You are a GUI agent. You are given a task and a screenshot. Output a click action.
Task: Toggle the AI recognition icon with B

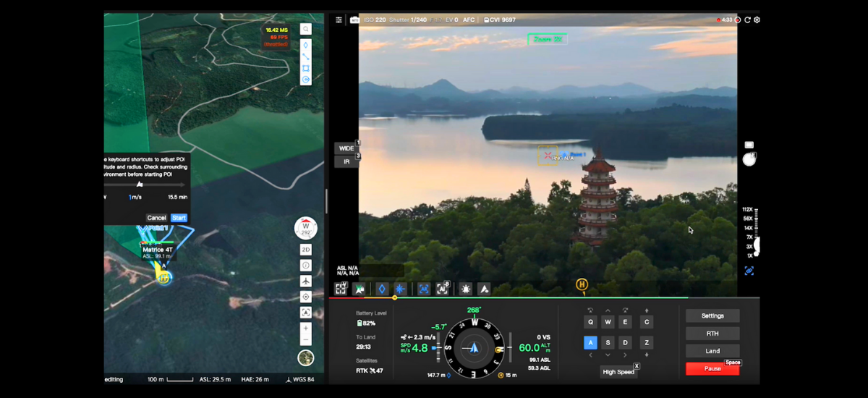point(443,289)
